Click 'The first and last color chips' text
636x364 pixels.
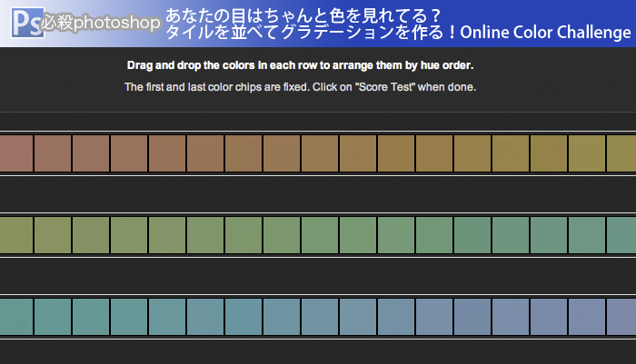click(300, 87)
